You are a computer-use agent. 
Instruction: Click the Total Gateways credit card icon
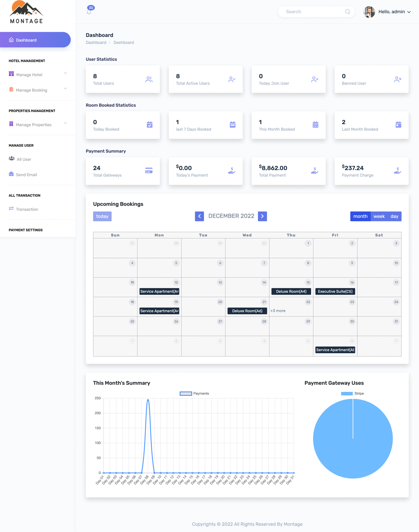click(149, 171)
